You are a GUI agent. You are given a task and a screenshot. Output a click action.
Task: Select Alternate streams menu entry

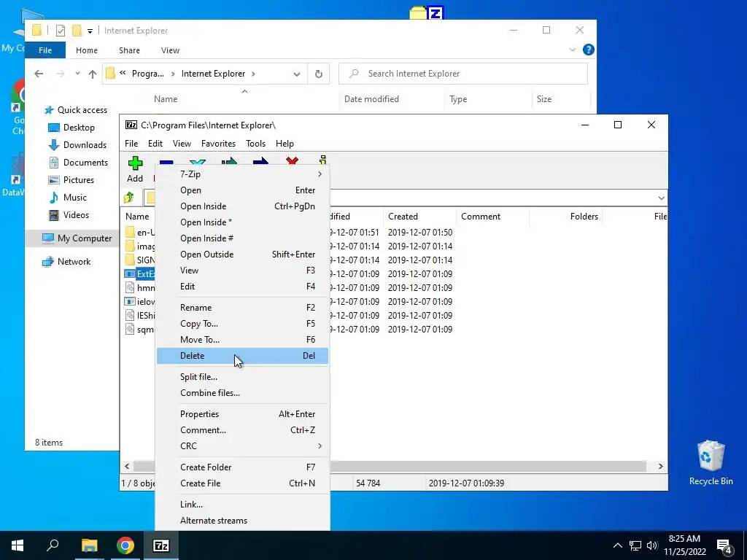click(242, 521)
